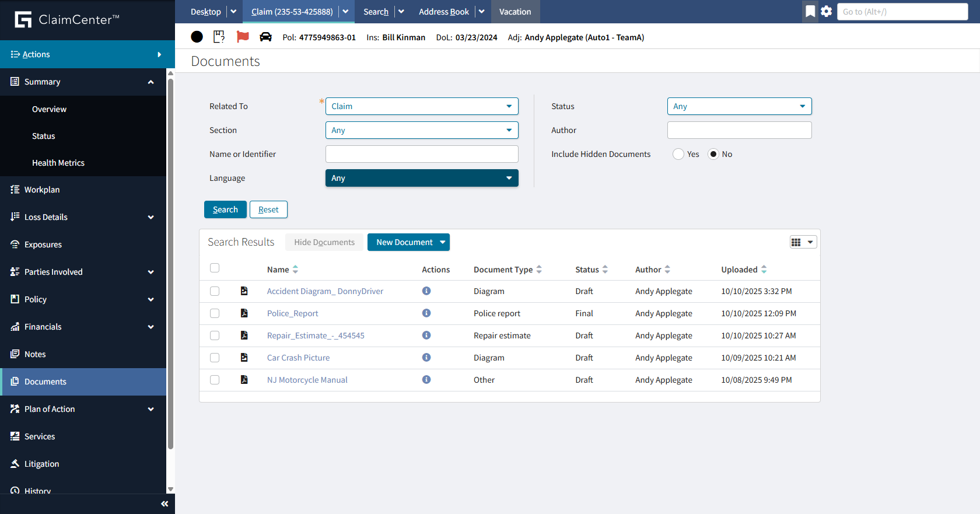This screenshot has height=514, width=980.
Task: Click the ClaimCenter logo
Action: tap(67, 20)
